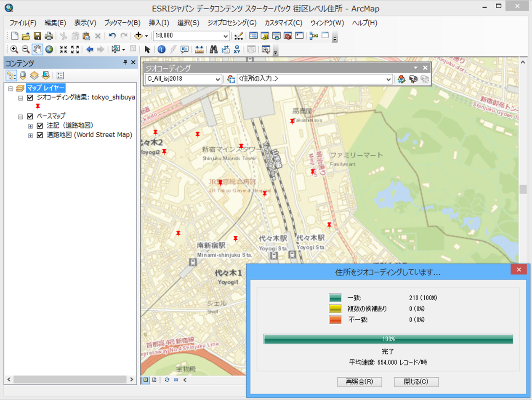
Task: List layers by selection
Action: (45, 75)
